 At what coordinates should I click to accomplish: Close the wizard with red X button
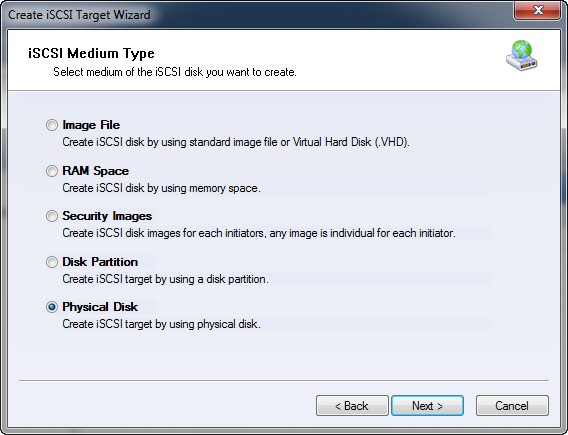[538, 10]
